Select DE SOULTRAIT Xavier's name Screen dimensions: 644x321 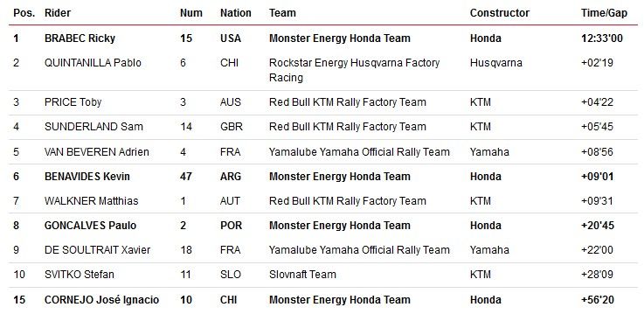[97, 250]
